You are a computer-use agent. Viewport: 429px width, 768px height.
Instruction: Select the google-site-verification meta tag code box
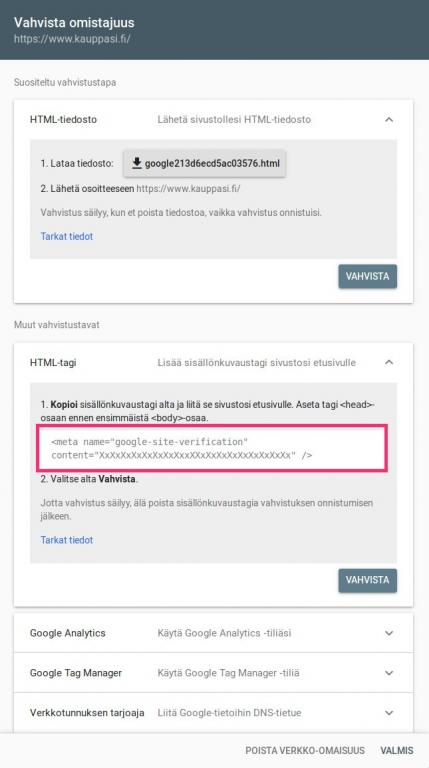coord(214,448)
